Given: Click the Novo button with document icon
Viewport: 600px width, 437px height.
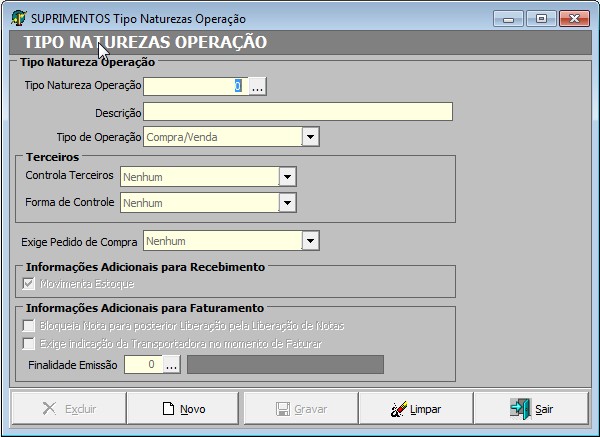Looking at the screenshot, I should [184, 409].
